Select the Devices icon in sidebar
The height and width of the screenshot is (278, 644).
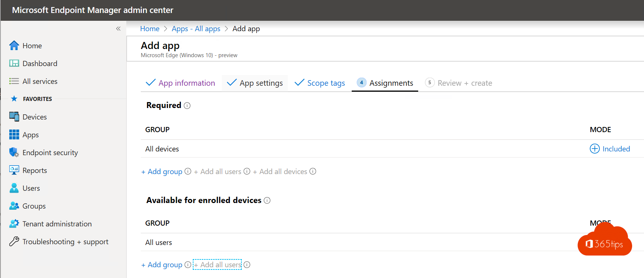click(14, 117)
